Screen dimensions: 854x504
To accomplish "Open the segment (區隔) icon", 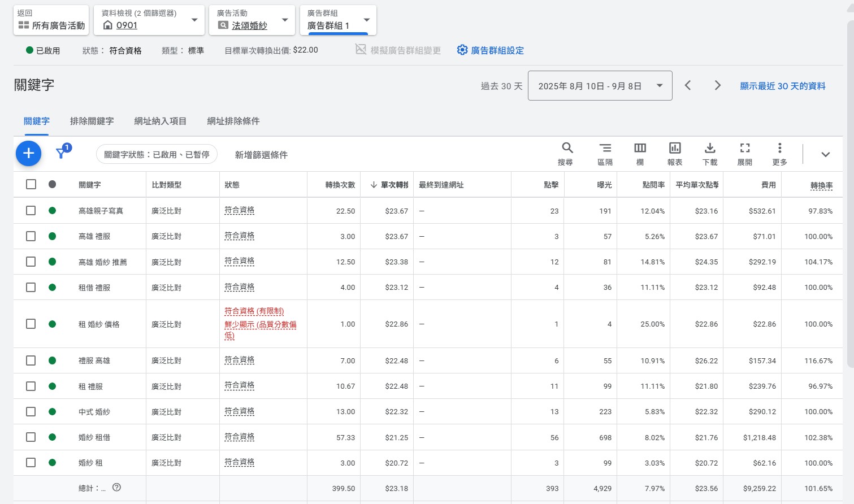I will click(x=605, y=148).
